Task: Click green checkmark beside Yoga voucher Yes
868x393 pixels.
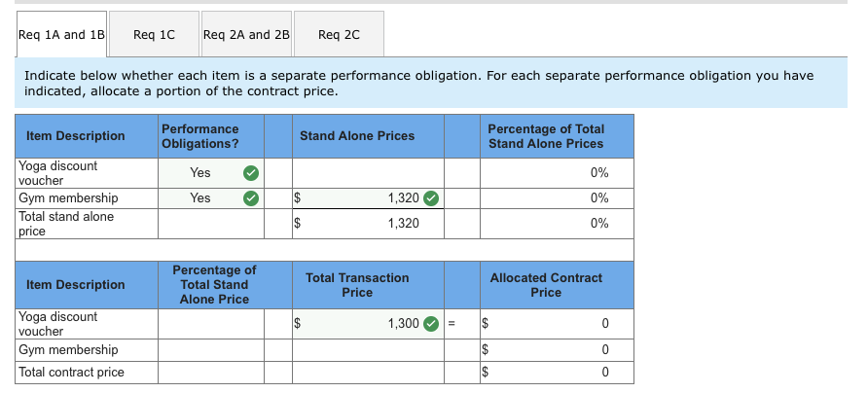Action: 251,173
